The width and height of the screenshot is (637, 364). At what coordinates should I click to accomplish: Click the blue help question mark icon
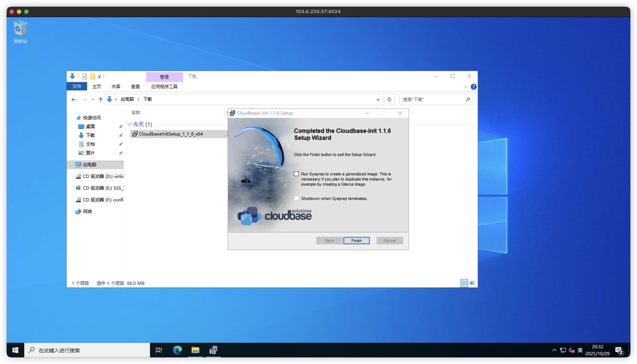pos(473,87)
